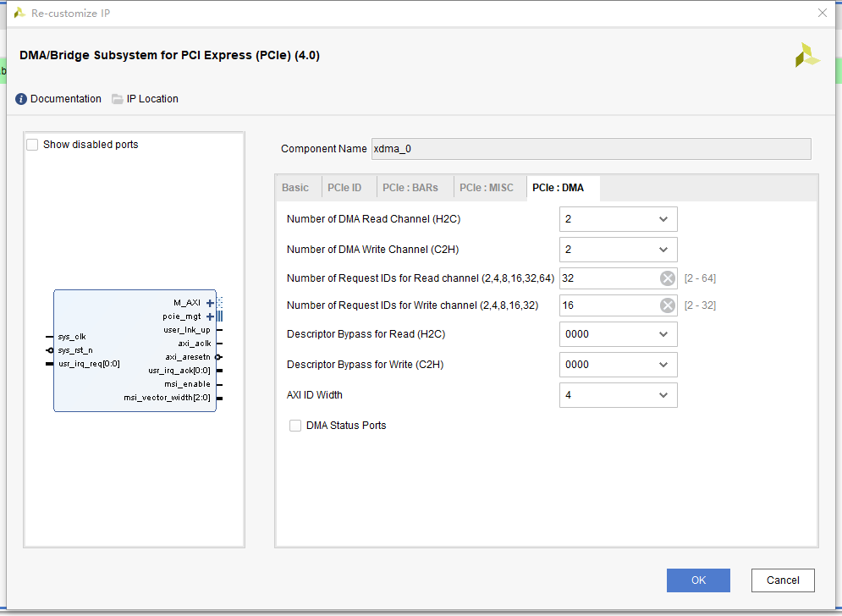842x616 pixels.
Task: Enable Show disabled ports checkbox
Action: tap(32, 145)
